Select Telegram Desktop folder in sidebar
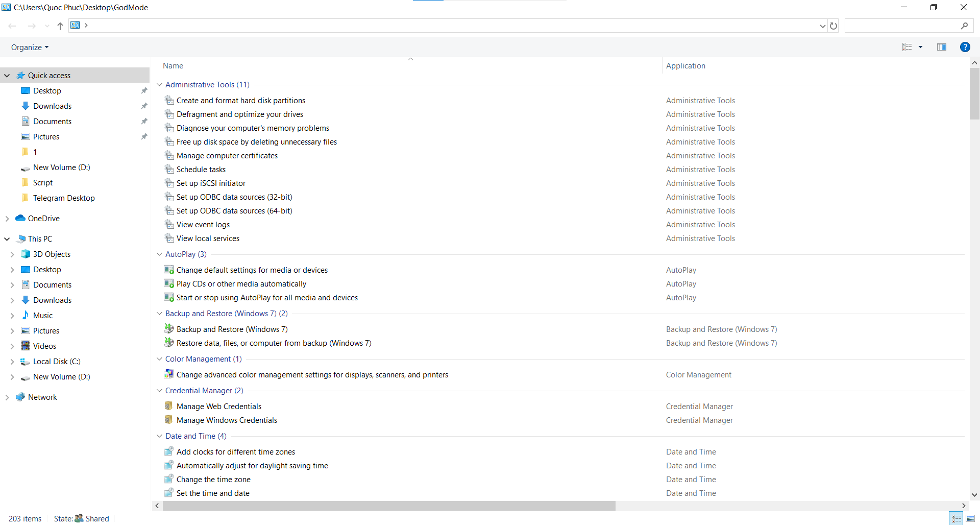The image size is (980, 525). point(64,198)
